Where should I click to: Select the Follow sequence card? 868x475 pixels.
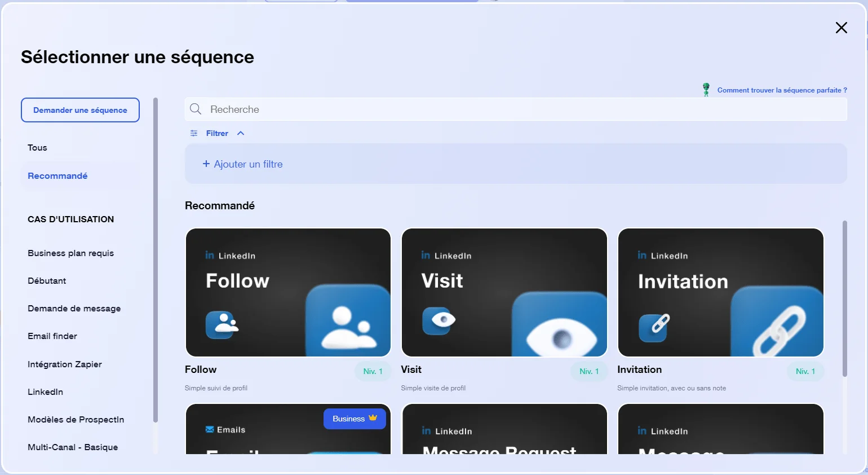(x=288, y=292)
